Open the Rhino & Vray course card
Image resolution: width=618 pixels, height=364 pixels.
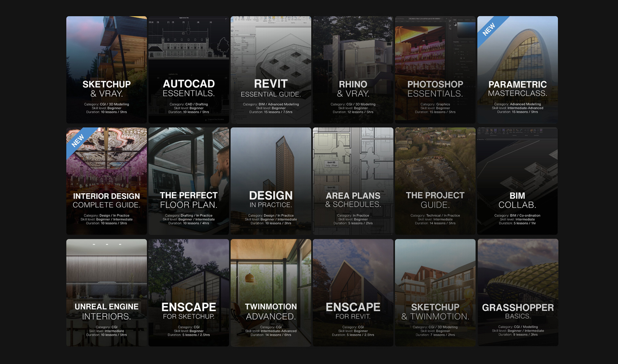point(353,70)
